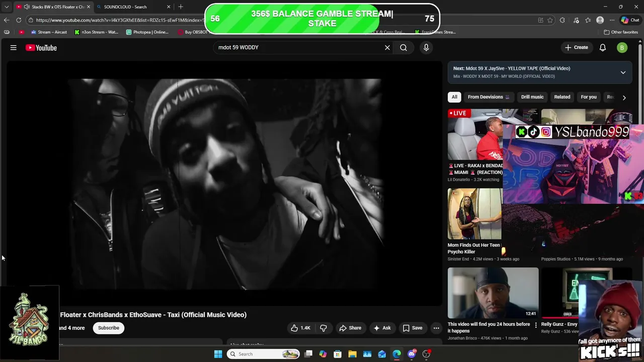Open more actions menu beside Save
Screen dimensions: 644x362
pos(436,328)
